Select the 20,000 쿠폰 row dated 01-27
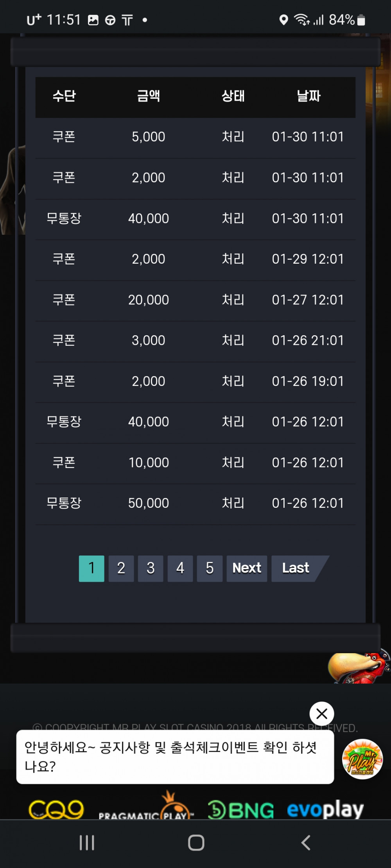 195,300
